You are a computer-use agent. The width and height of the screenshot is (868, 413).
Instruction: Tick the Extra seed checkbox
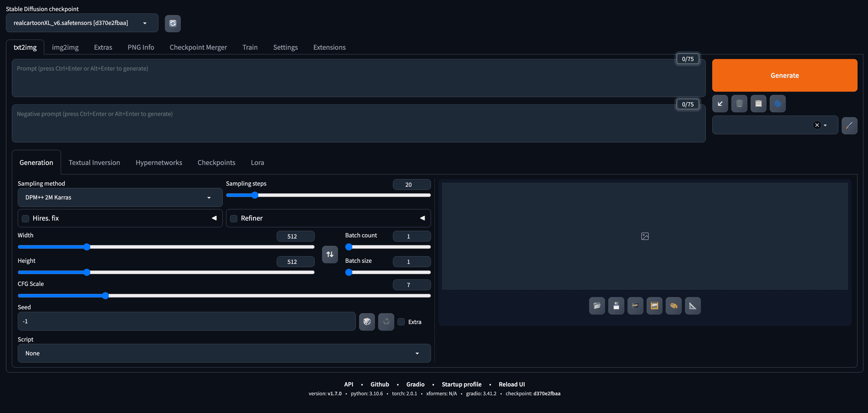point(401,322)
